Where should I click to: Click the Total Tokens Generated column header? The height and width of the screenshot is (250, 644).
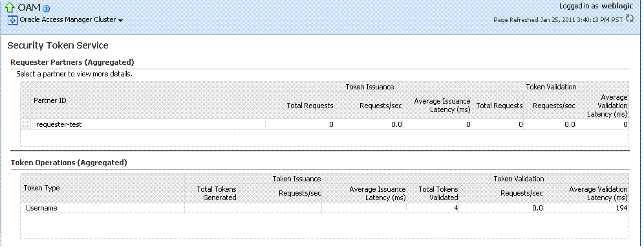(217, 193)
